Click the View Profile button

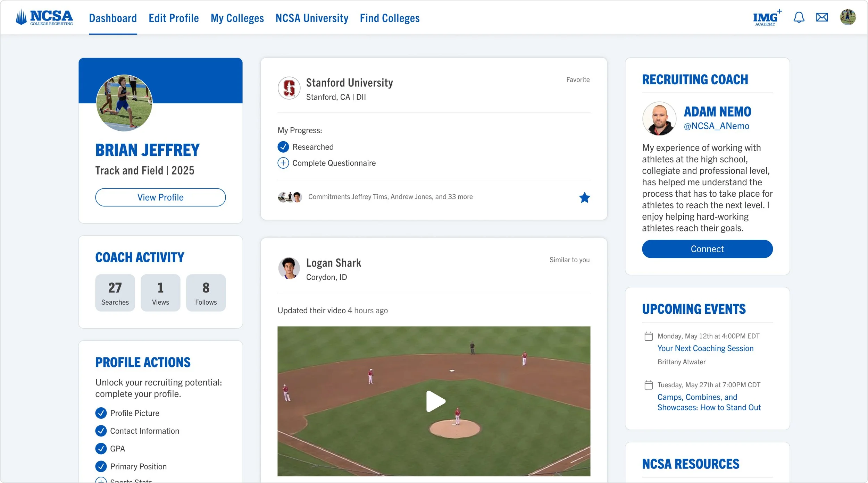point(160,197)
